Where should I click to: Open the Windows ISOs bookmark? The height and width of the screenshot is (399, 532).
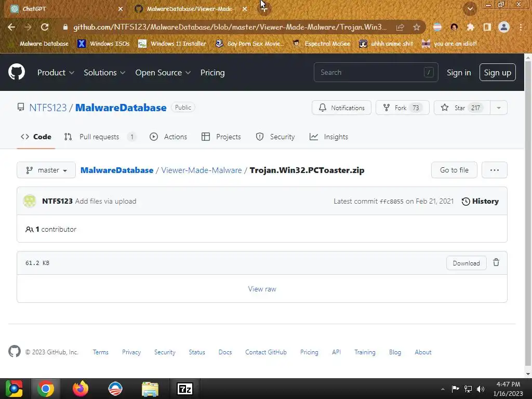[x=103, y=44]
